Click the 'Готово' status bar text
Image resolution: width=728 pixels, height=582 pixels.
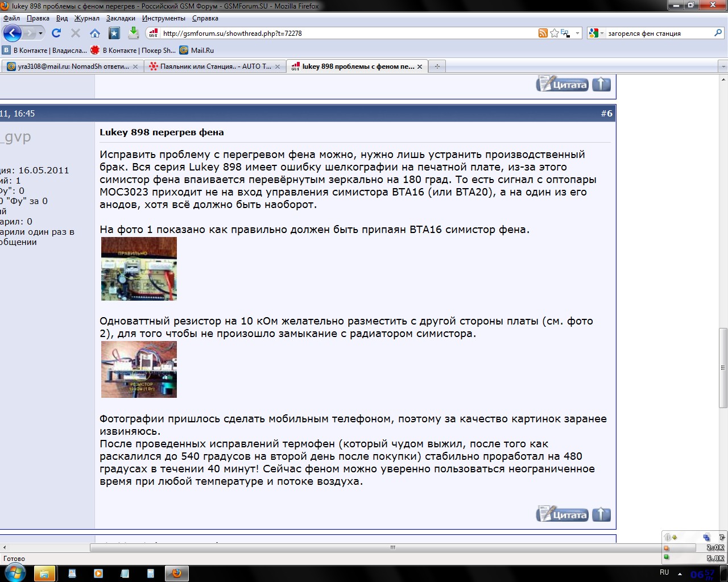(x=14, y=559)
